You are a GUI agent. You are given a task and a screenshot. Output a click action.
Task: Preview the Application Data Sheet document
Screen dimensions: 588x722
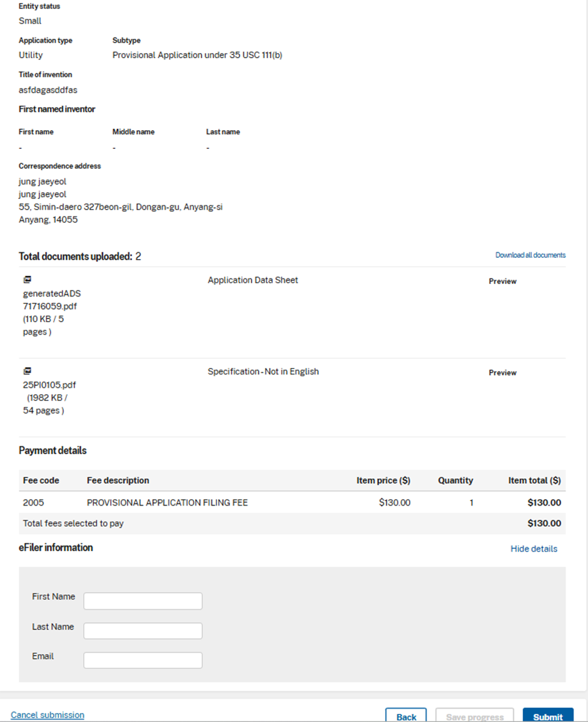point(502,282)
